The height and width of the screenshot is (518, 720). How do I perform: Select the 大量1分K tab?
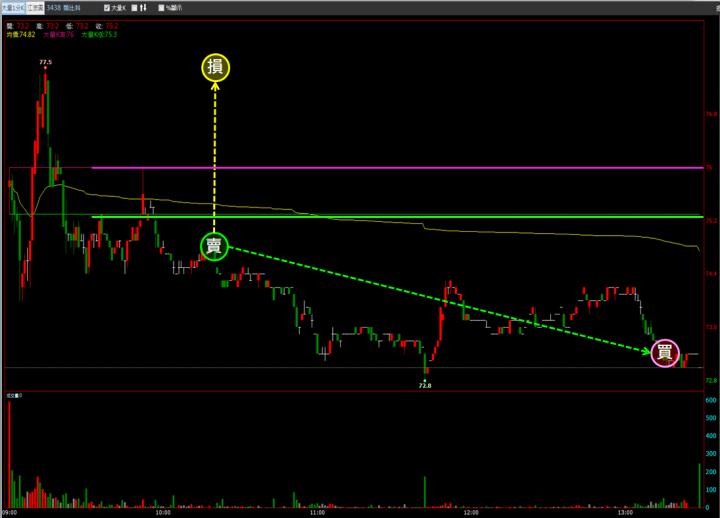pos(13,8)
